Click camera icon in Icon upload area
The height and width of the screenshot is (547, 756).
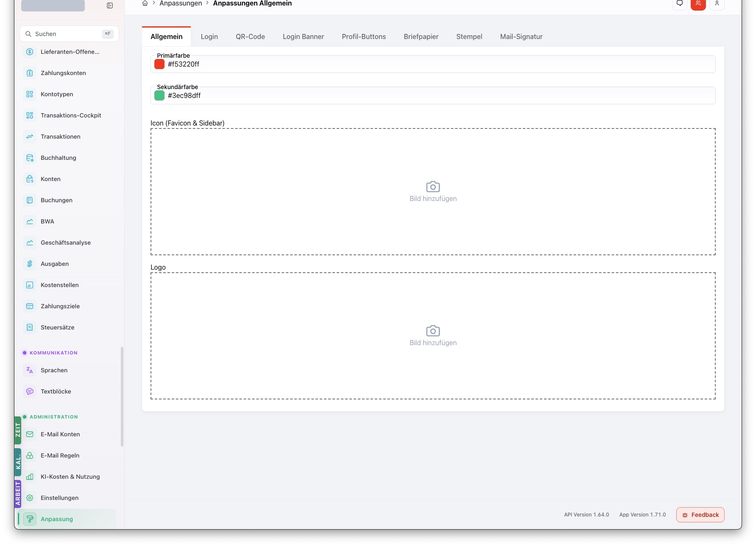(433, 187)
